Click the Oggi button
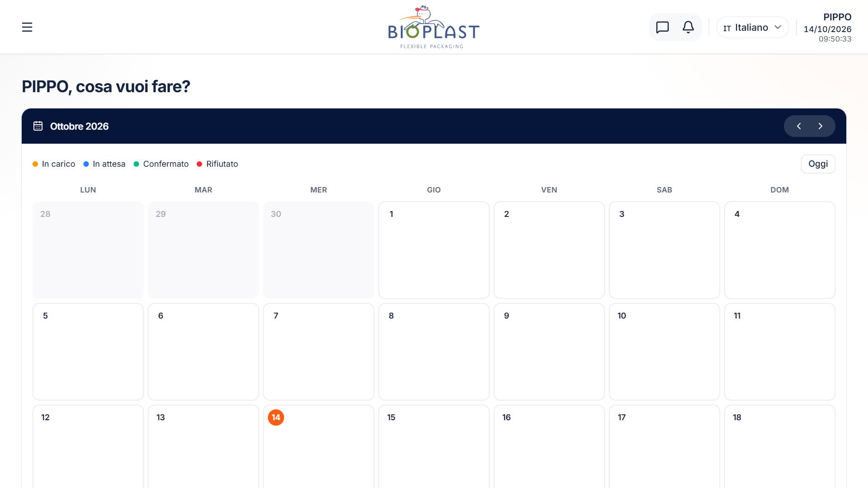This screenshot has width=868, height=488. 818,164
